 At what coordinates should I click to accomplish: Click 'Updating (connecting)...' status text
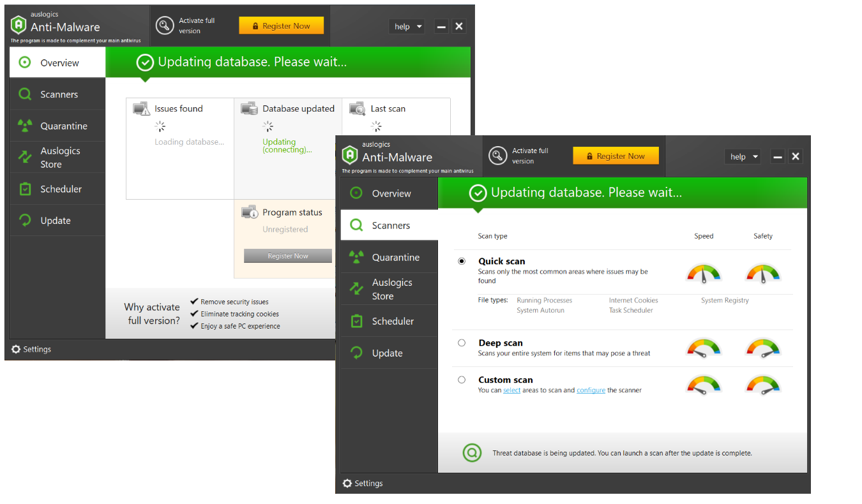point(287,146)
